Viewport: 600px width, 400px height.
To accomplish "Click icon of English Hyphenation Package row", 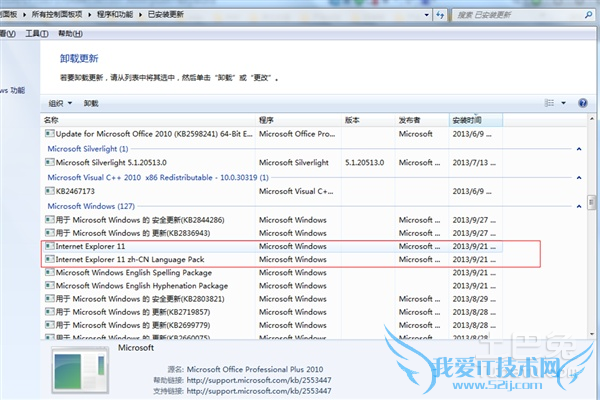I will click(50, 285).
